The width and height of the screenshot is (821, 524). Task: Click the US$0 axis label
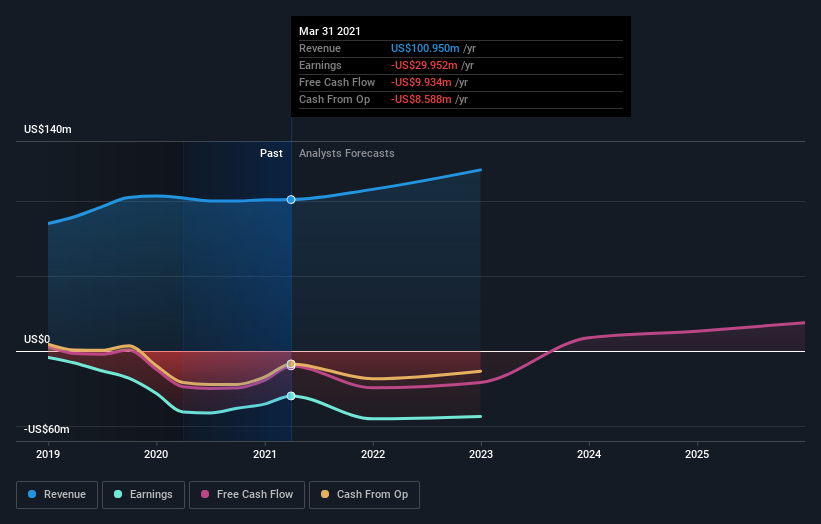pos(37,339)
